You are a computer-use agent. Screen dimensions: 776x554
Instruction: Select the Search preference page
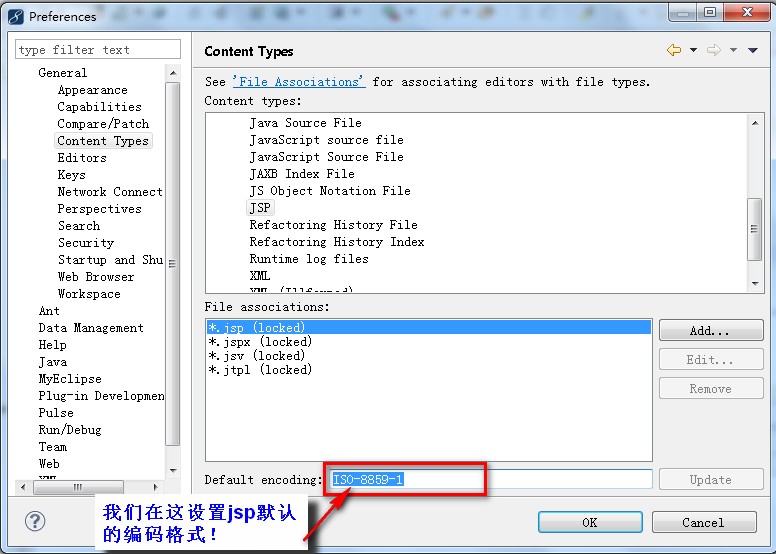tap(79, 226)
